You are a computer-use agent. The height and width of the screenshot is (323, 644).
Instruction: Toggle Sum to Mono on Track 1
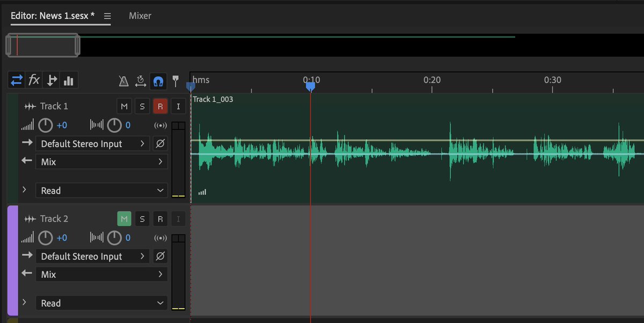click(x=160, y=126)
